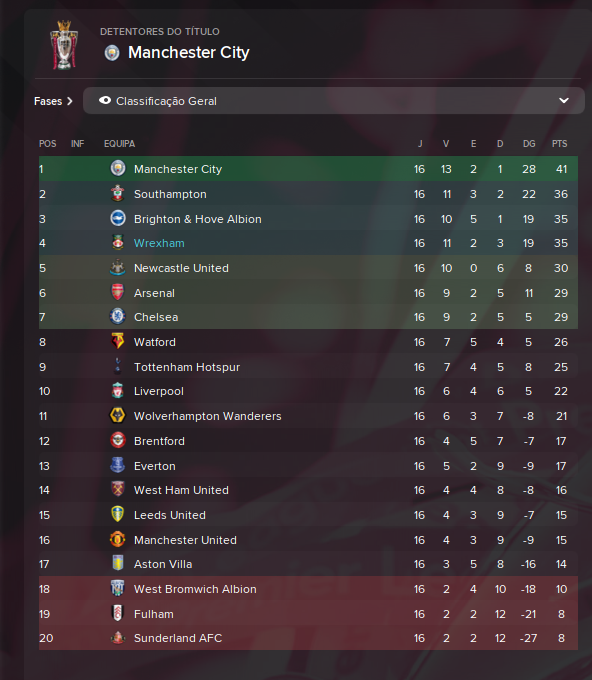
Task: Click the Wrexham club crest
Action: click(118, 242)
